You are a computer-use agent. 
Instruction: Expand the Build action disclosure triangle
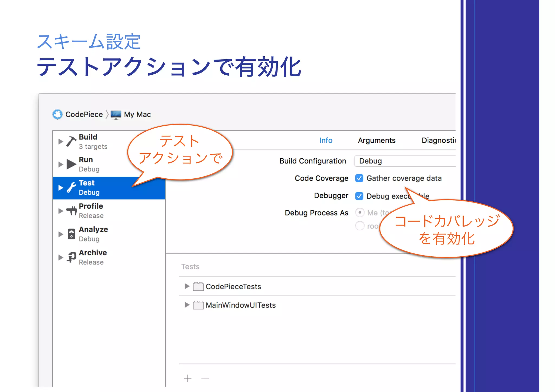61,142
